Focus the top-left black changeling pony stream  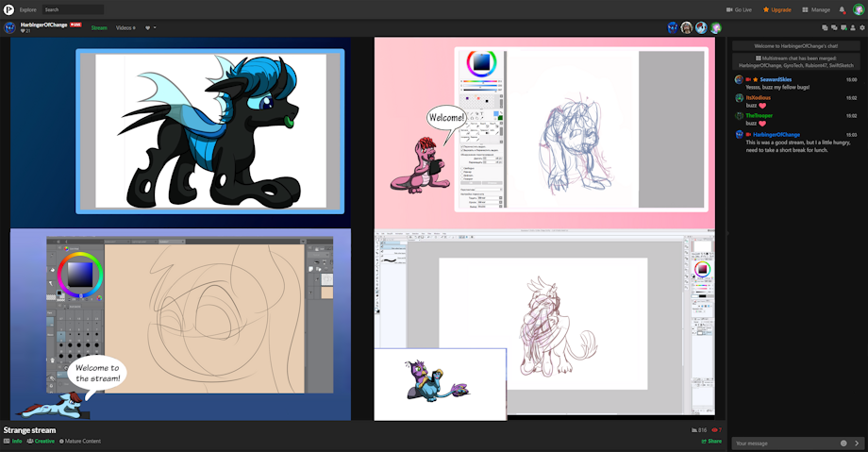point(180,132)
